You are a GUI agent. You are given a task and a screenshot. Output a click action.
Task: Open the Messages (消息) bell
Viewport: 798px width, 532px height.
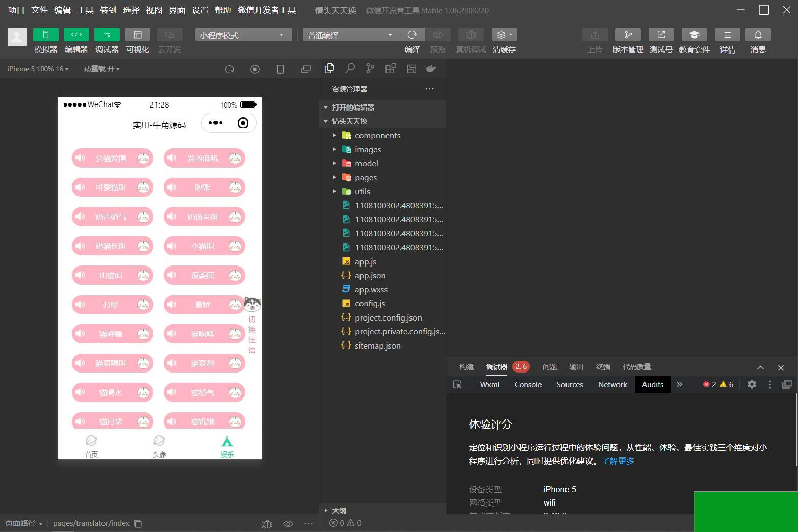[x=758, y=35]
